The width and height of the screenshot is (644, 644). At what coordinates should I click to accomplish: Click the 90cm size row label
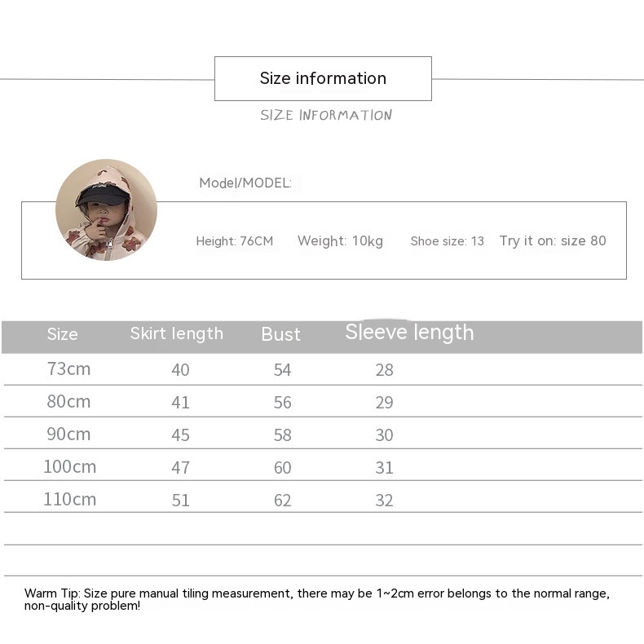[68, 434]
